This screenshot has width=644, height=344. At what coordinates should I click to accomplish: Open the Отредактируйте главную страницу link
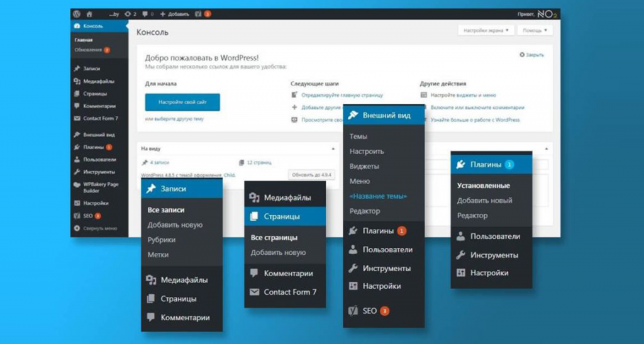click(x=342, y=95)
